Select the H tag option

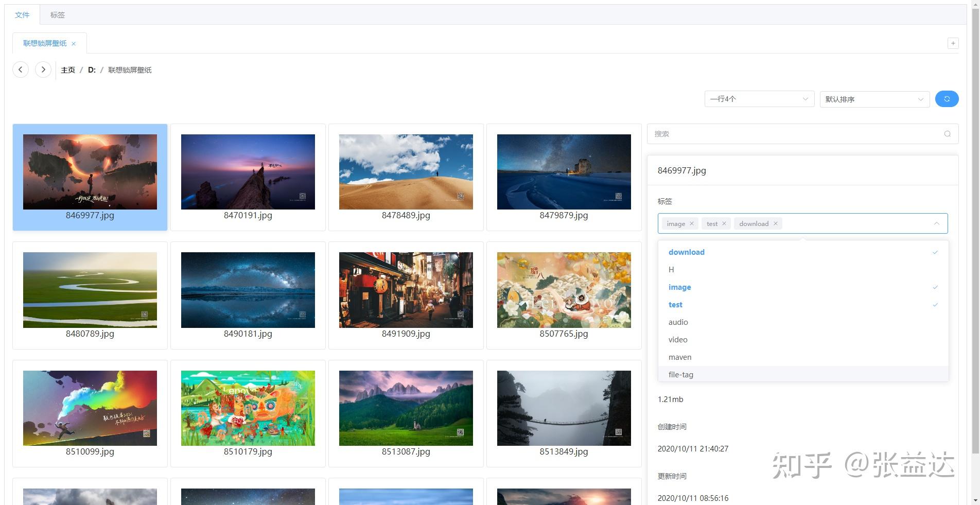tap(803, 270)
